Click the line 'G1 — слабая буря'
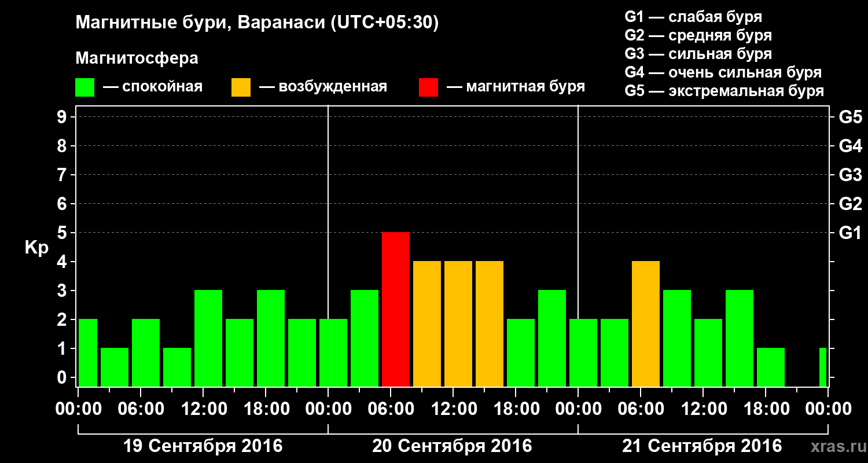The height and width of the screenshot is (463, 868). (x=693, y=16)
